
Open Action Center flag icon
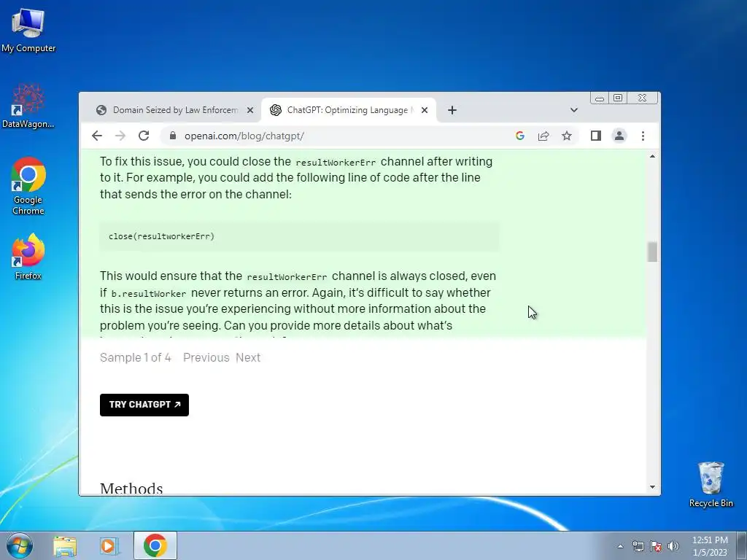pyautogui.click(x=656, y=546)
